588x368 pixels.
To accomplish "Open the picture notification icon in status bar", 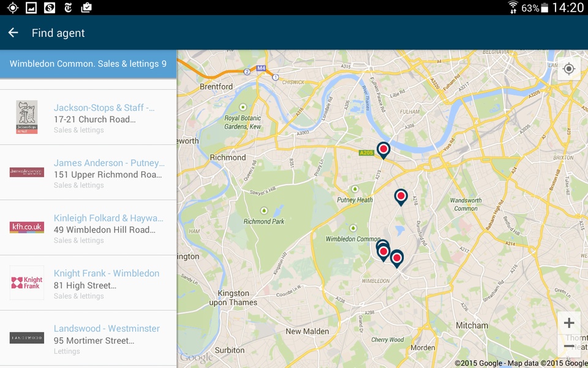I will 31,7.
